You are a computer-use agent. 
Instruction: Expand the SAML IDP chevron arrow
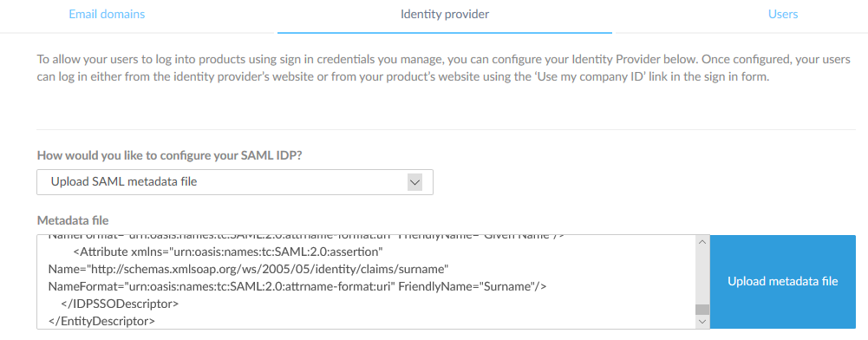(414, 181)
